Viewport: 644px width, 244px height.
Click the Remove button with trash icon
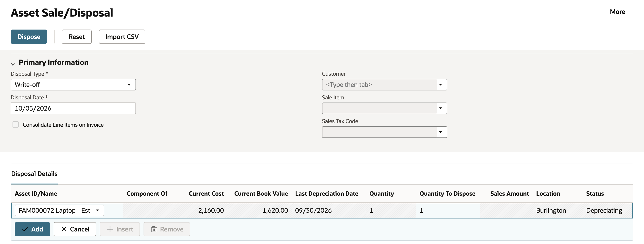[x=167, y=229]
